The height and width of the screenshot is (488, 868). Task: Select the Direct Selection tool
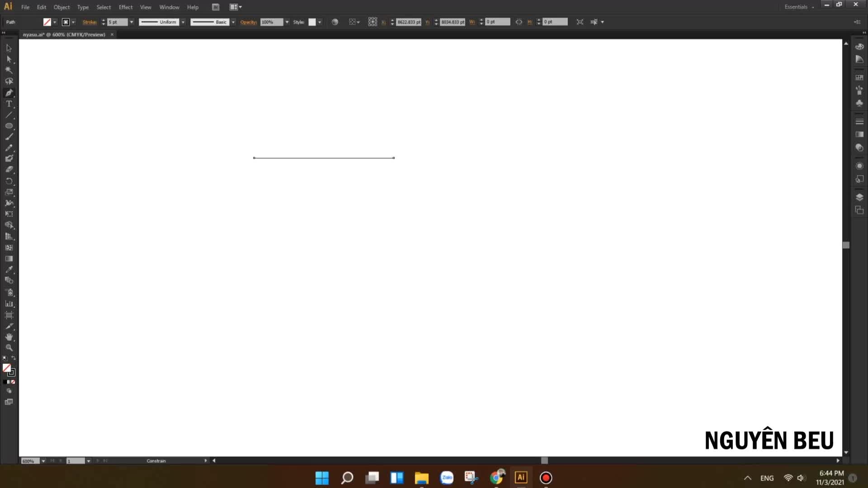click(9, 59)
